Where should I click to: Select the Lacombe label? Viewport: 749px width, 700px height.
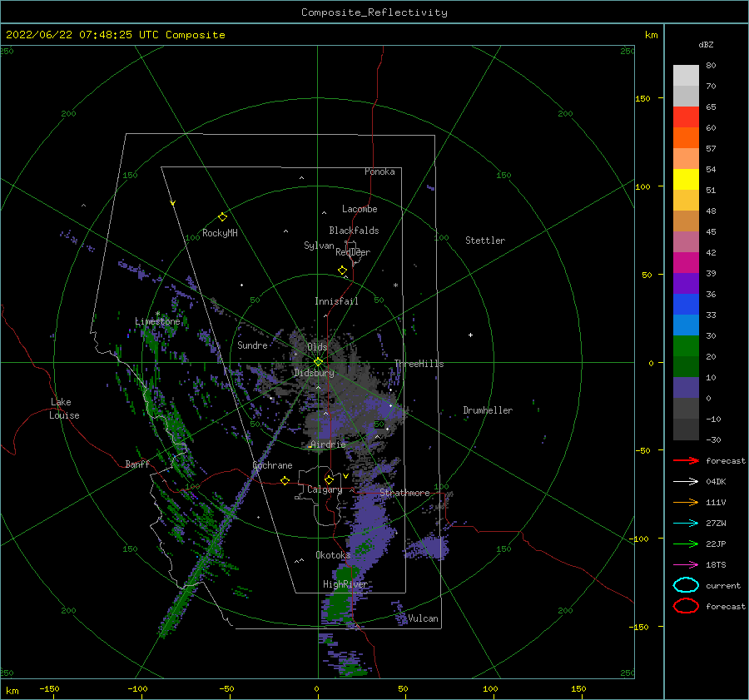360,209
